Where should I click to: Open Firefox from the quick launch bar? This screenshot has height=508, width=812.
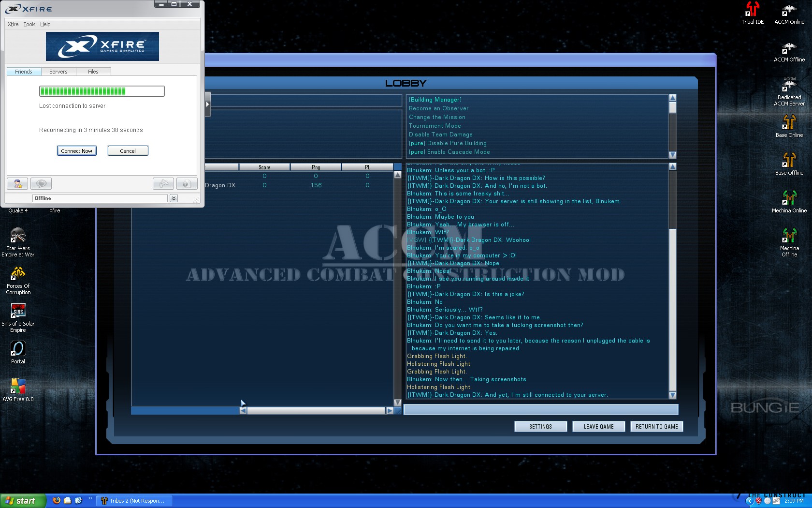pyautogui.click(x=57, y=500)
